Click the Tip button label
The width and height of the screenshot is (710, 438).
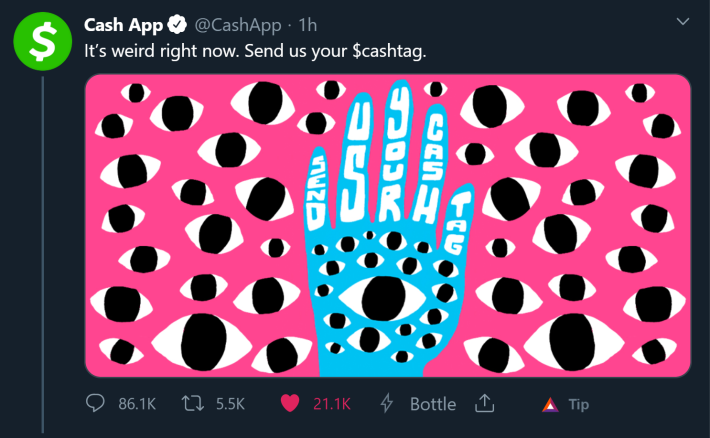(579, 404)
